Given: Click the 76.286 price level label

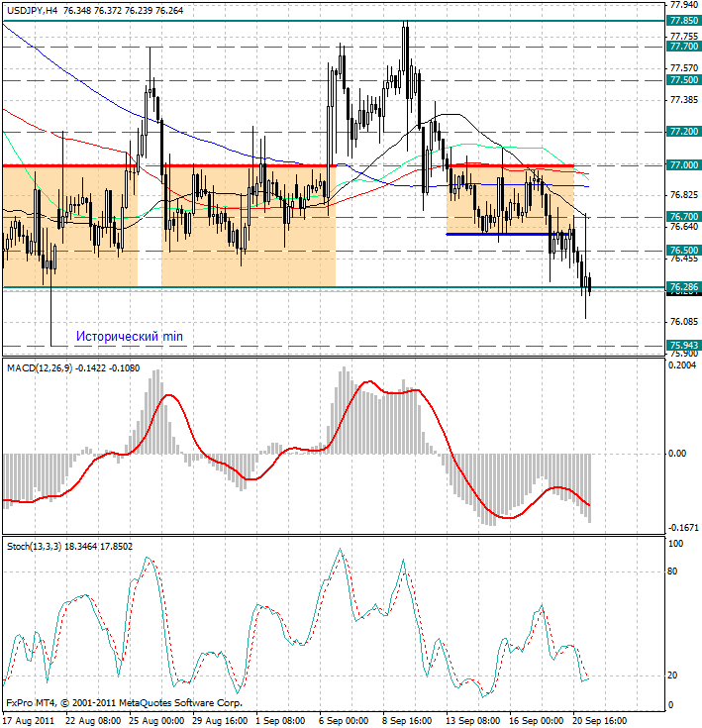Looking at the screenshot, I should coord(684,286).
